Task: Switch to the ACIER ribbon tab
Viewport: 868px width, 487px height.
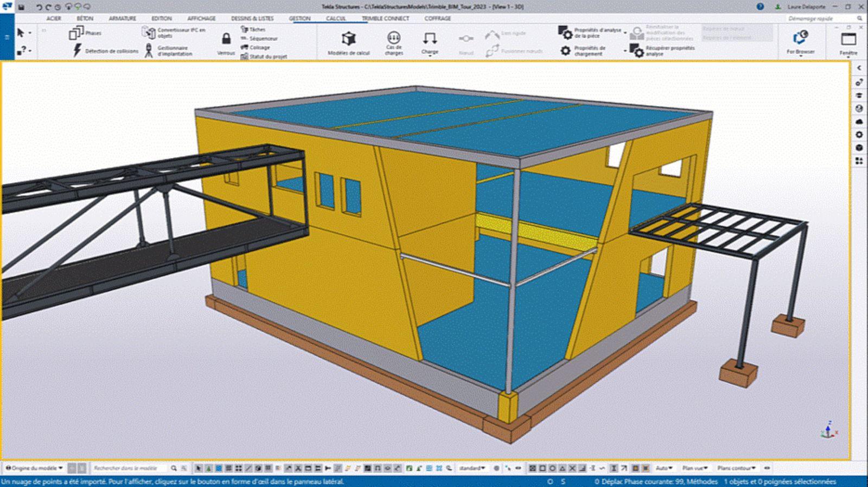Action: pyautogui.click(x=54, y=18)
